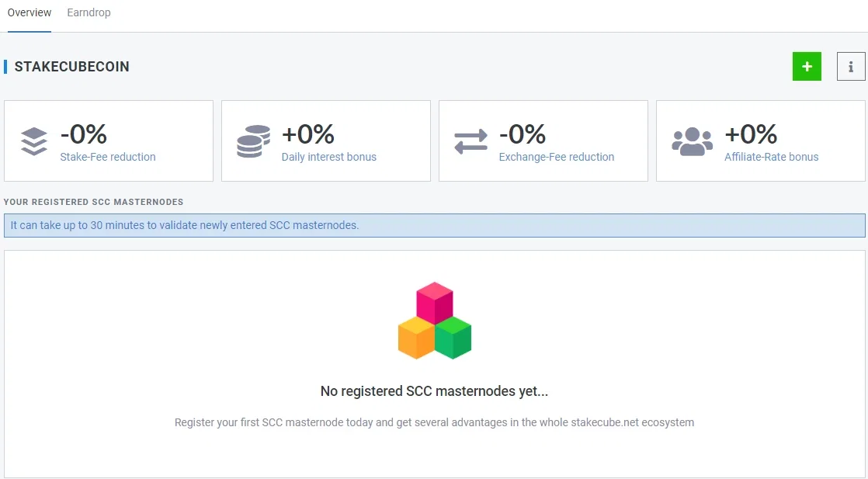Click the -0% Stake-Fee value

pos(84,134)
